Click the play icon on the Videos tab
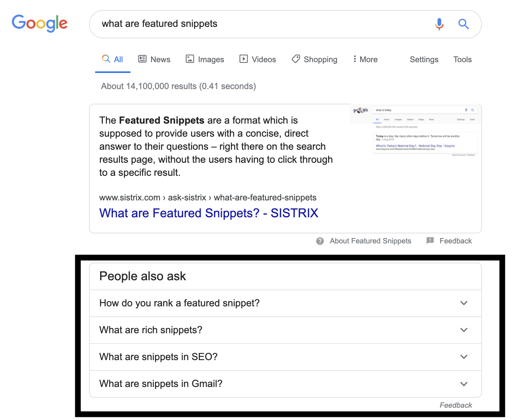 [244, 59]
